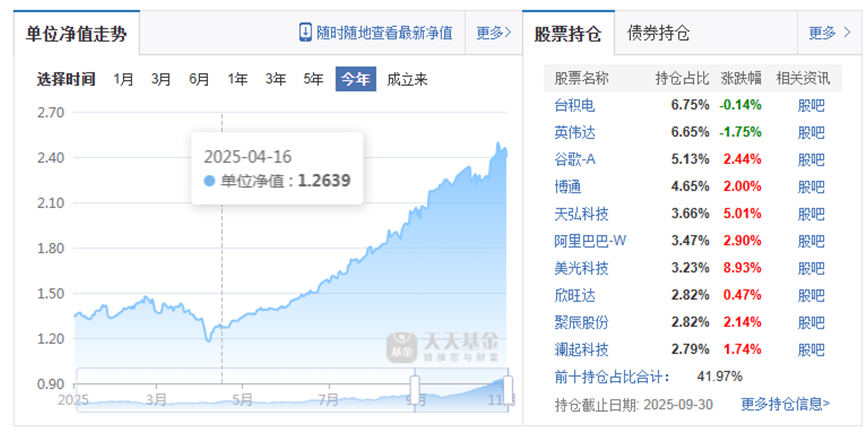Open 股吧 for 博通
The width and height of the screenshot is (868, 434).
point(811,187)
